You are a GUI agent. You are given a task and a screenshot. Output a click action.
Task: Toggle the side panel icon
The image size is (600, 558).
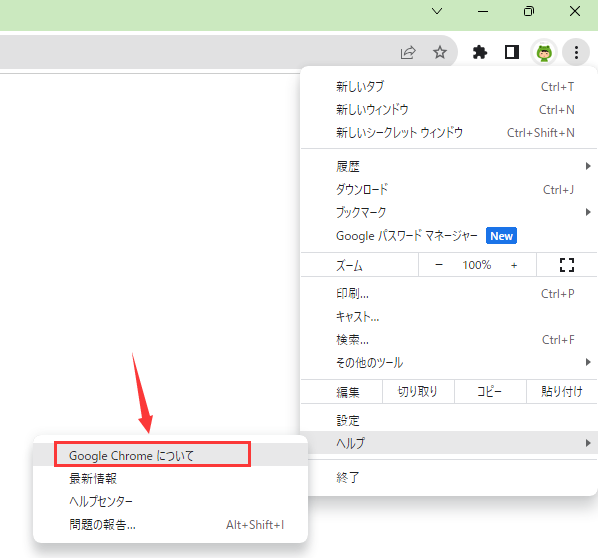click(x=512, y=52)
